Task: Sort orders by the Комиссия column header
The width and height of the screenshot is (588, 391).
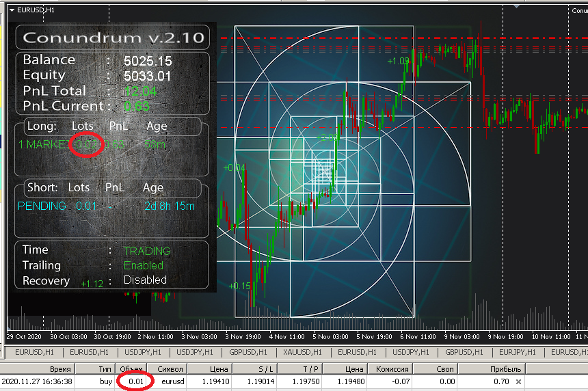Action: [390, 369]
